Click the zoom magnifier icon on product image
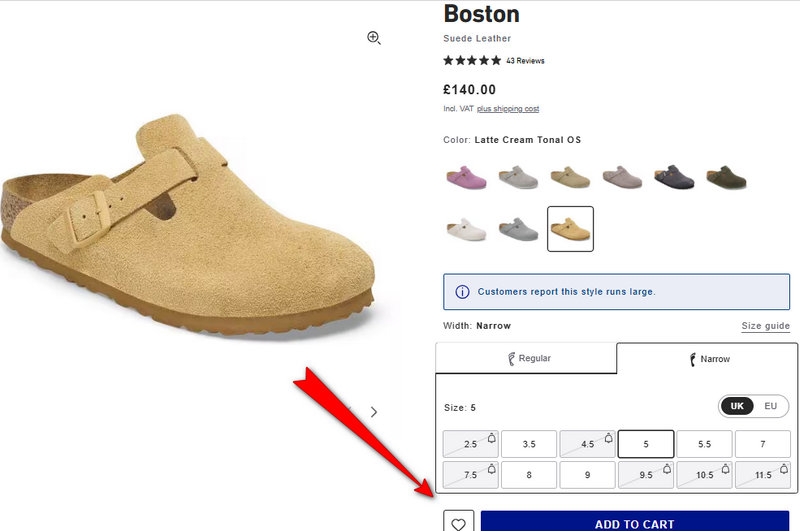800x531 pixels. coord(374,38)
